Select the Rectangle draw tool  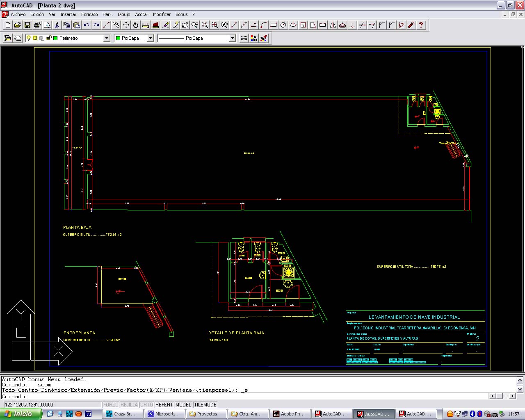click(274, 25)
